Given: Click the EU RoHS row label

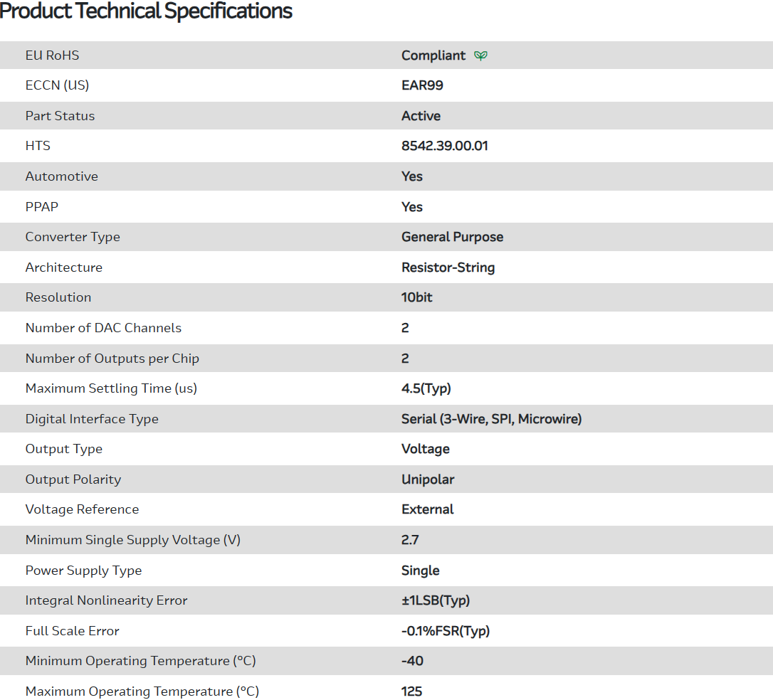Looking at the screenshot, I should click(x=52, y=55).
